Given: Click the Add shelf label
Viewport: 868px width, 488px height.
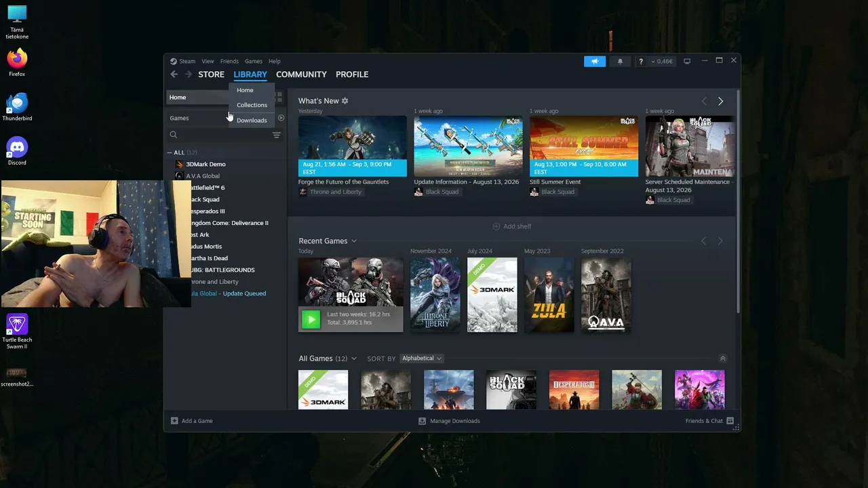Looking at the screenshot, I should click(x=517, y=226).
